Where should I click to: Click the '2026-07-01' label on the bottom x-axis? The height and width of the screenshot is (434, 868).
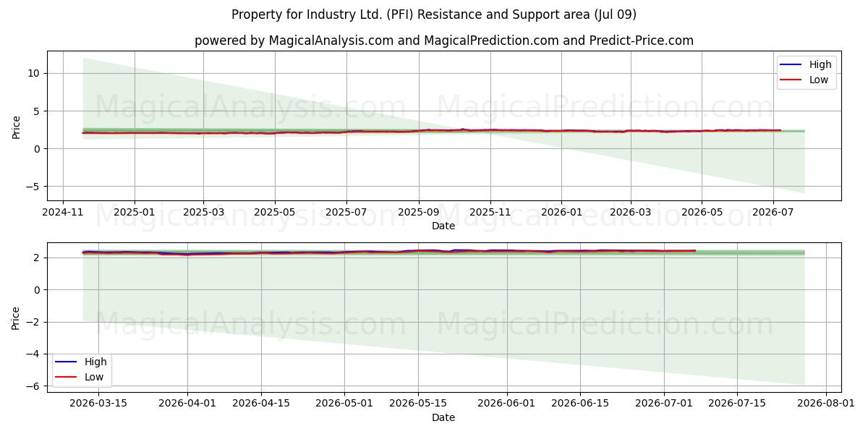click(664, 404)
